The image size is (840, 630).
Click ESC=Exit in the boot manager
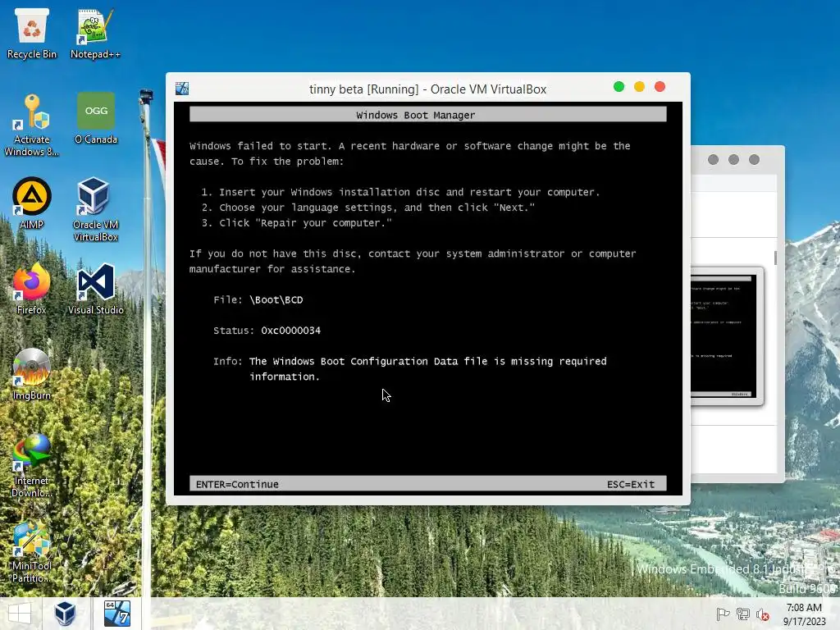(x=631, y=484)
